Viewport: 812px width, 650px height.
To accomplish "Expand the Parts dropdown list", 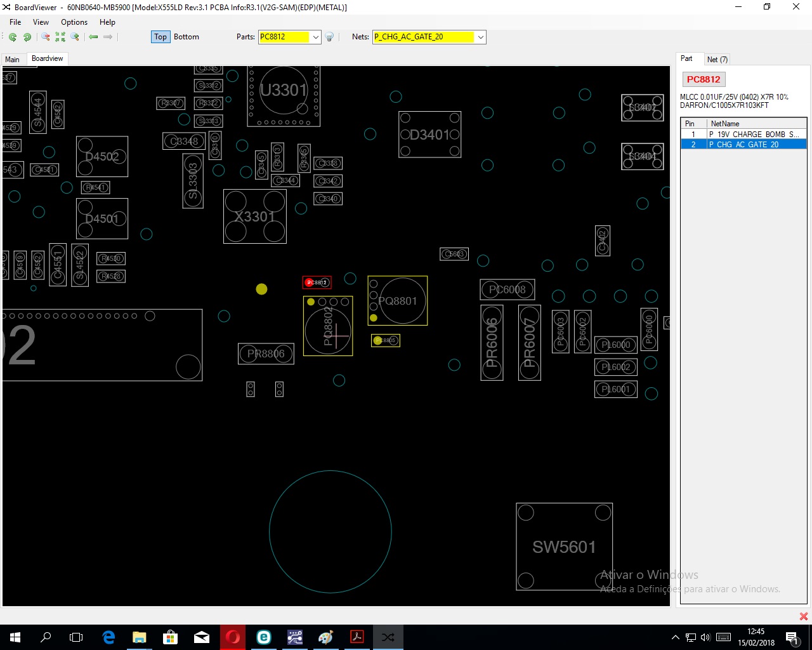I will pyautogui.click(x=315, y=37).
